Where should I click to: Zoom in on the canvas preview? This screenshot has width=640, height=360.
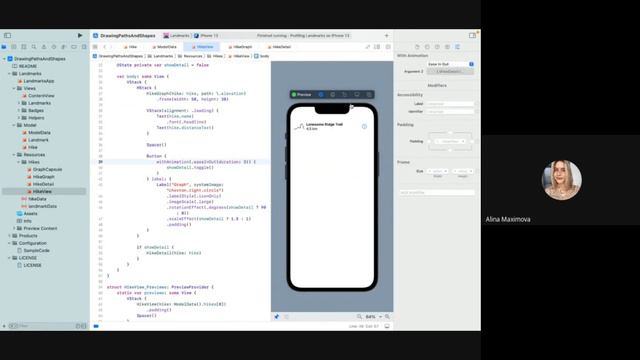pos(387,317)
